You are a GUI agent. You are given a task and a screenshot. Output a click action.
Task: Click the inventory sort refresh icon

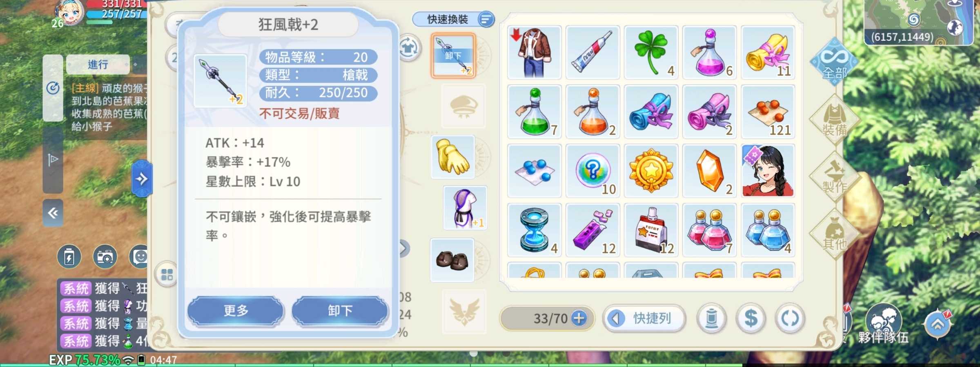click(x=790, y=318)
